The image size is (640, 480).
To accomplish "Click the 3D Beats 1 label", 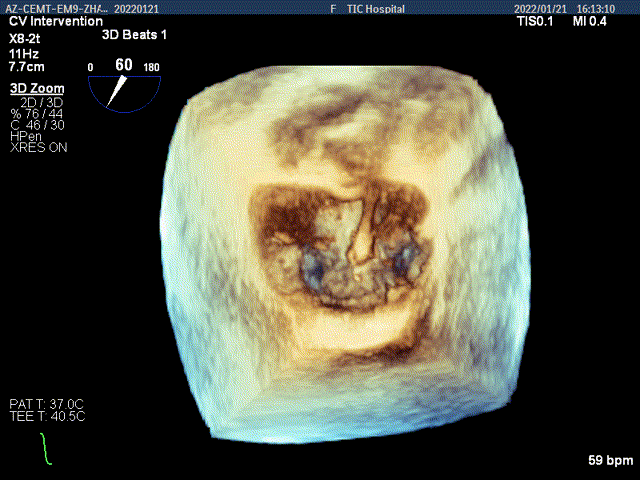I will (x=137, y=34).
